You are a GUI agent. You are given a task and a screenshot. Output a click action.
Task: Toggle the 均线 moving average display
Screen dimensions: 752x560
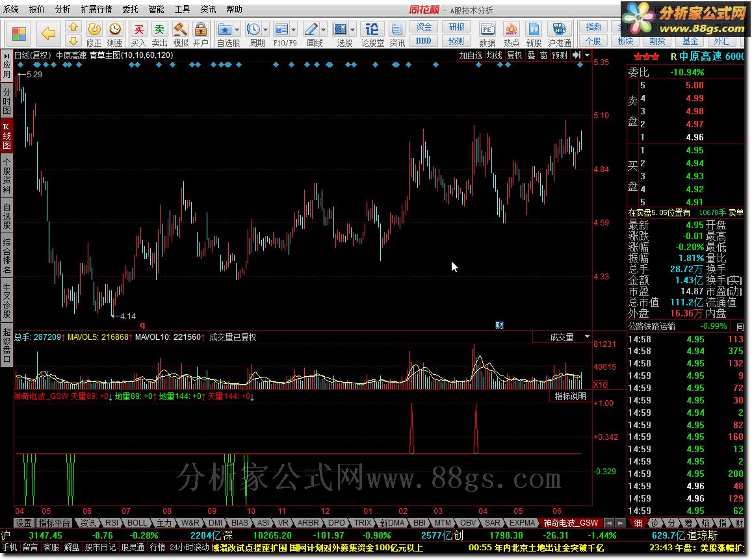tap(494, 56)
